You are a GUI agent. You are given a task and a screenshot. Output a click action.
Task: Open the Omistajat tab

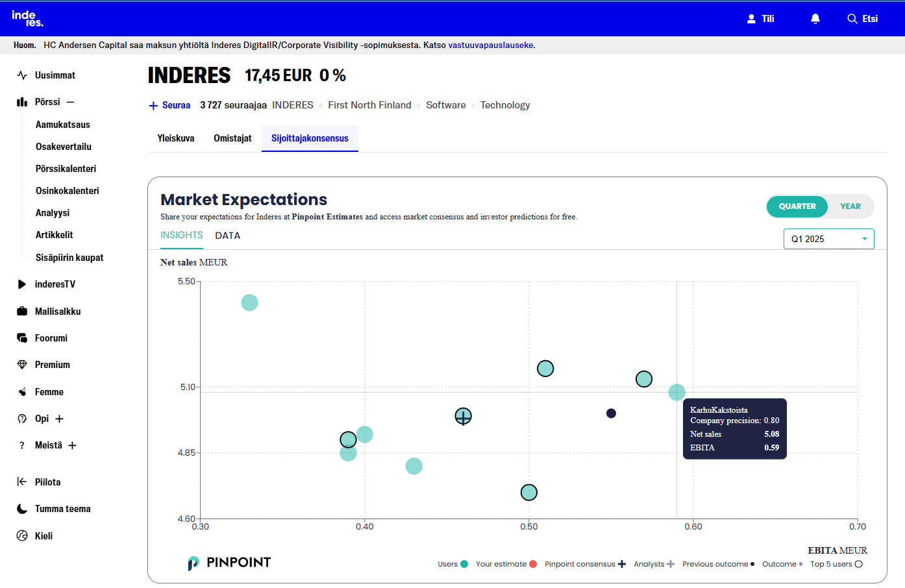[232, 138]
